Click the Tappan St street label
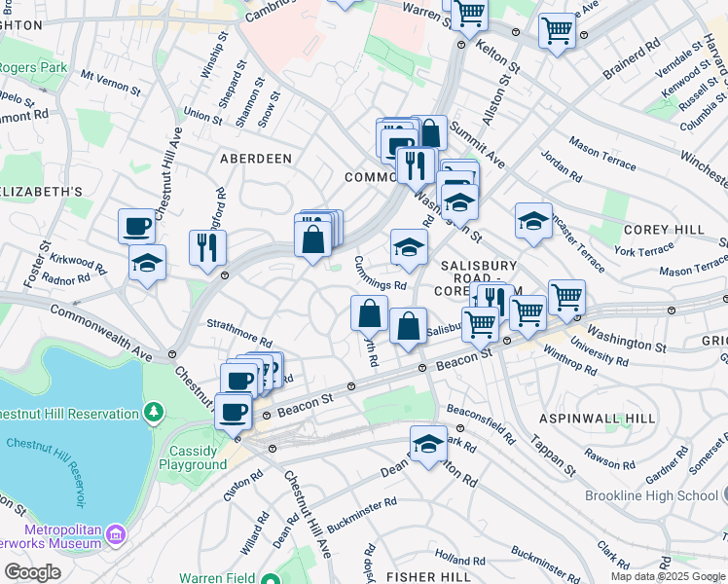 point(554,456)
